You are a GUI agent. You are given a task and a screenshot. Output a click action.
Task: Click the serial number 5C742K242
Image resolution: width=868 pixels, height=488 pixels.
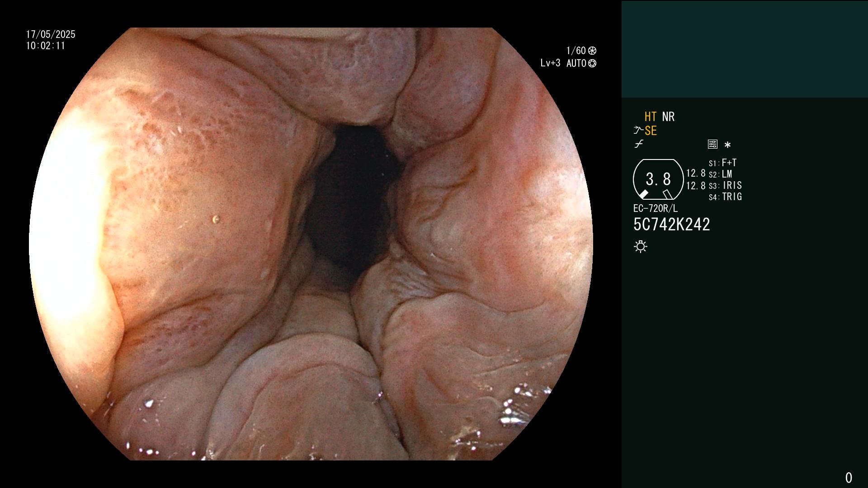click(x=672, y=225)
